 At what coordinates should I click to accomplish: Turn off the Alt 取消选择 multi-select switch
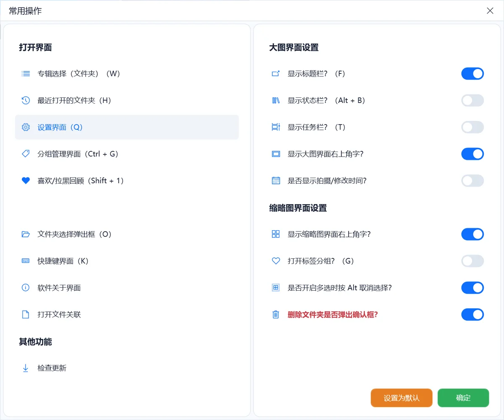472,288
